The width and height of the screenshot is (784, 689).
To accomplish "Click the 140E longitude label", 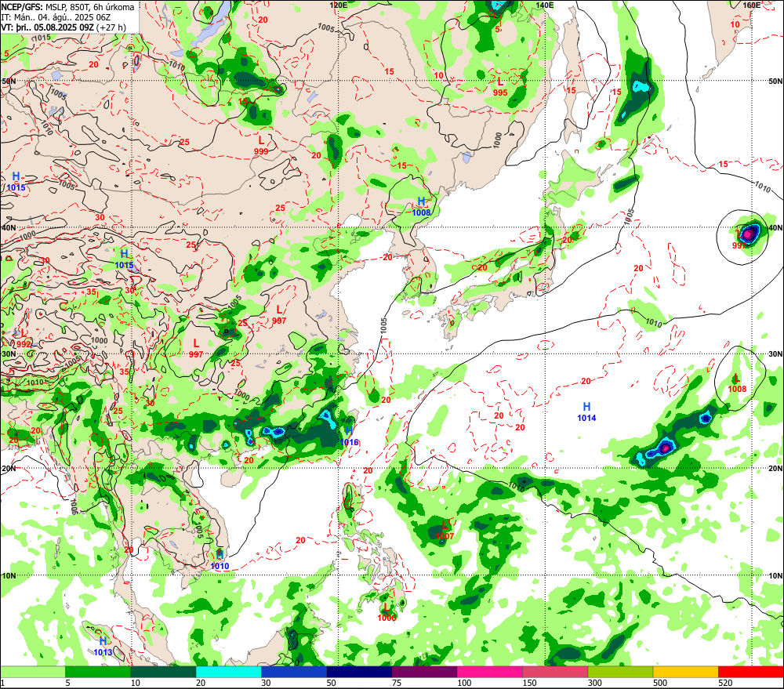I will tap(545, 5).
